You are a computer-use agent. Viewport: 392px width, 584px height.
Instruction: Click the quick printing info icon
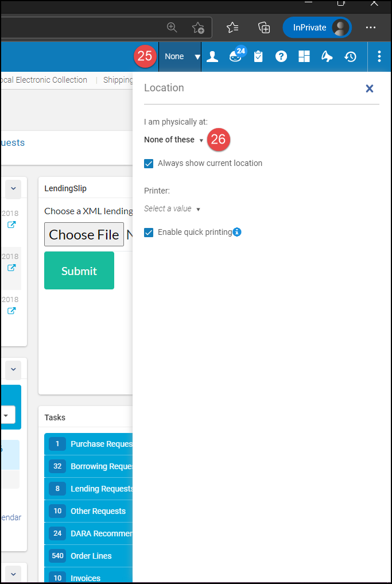[238, 232]
